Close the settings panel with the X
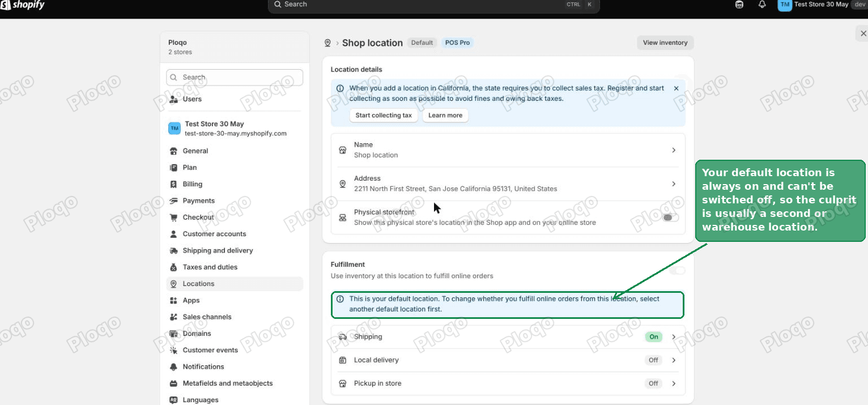The width and height of the screenshot is (868, 405). pyautogui.click(x=863, y=34)
